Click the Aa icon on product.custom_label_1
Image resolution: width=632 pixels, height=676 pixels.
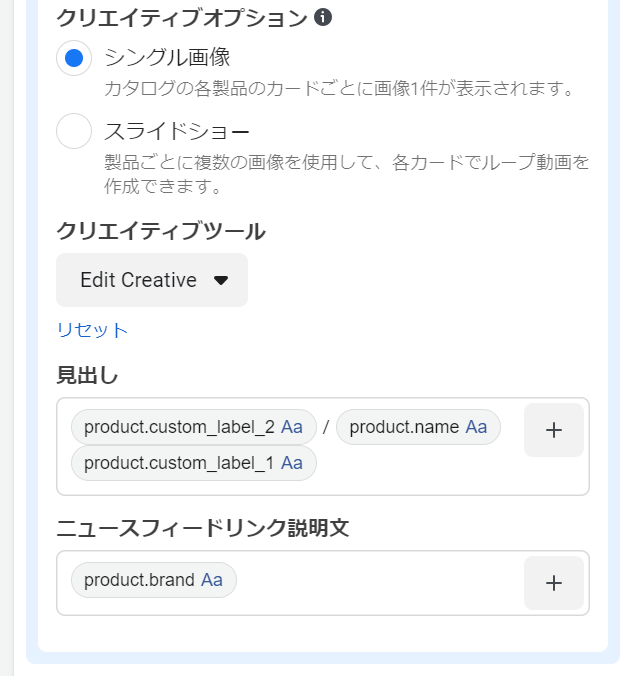tap(292, 462)
